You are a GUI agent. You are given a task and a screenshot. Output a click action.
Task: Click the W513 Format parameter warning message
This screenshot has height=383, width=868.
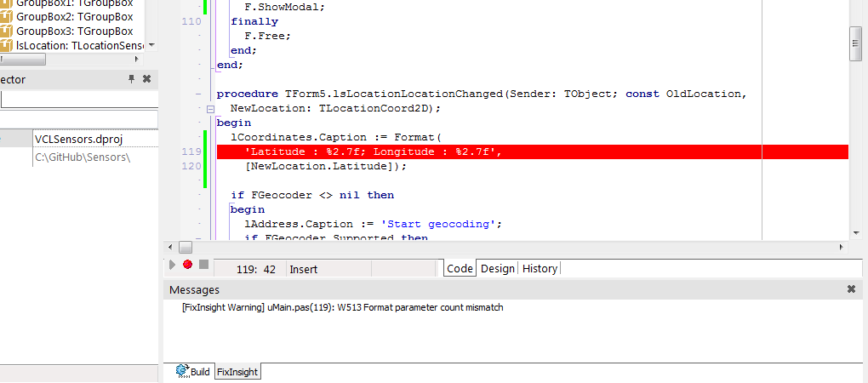[343, 307]
